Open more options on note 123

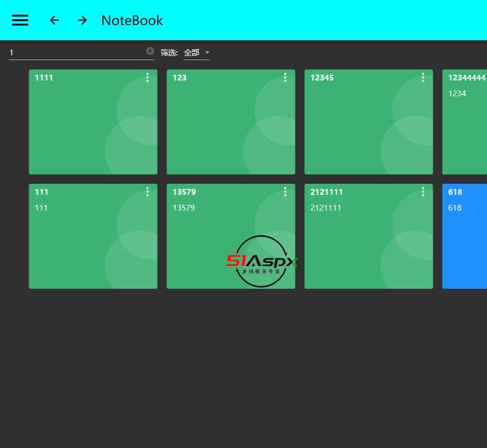tap(285, 78)
